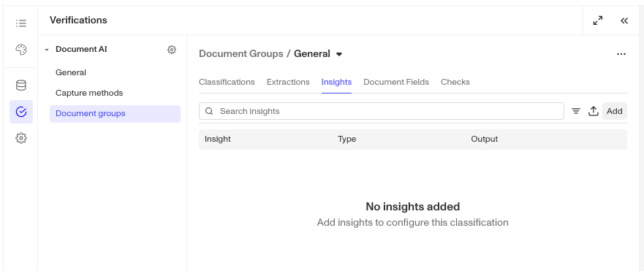Open the General document group dropdown arrow
Screen dimensions: 644x271
339,54
